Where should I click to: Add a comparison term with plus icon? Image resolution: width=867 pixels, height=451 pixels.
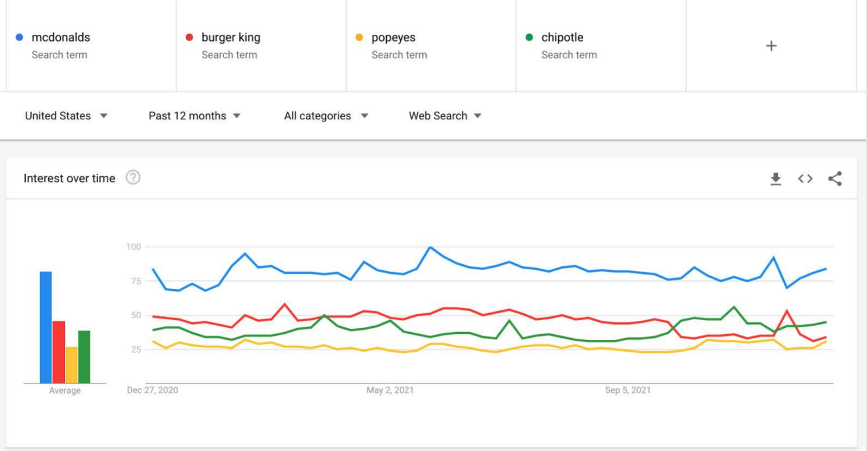coord(771,46)
